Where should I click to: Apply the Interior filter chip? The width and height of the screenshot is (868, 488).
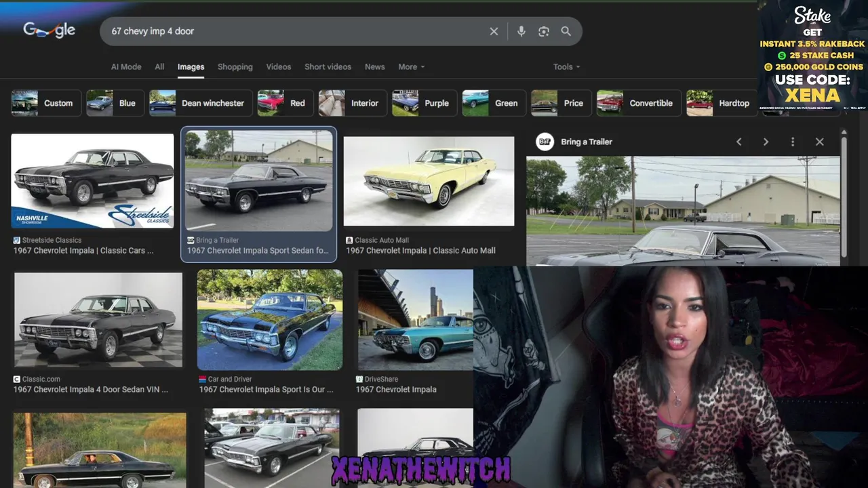(x=353, y=103)
